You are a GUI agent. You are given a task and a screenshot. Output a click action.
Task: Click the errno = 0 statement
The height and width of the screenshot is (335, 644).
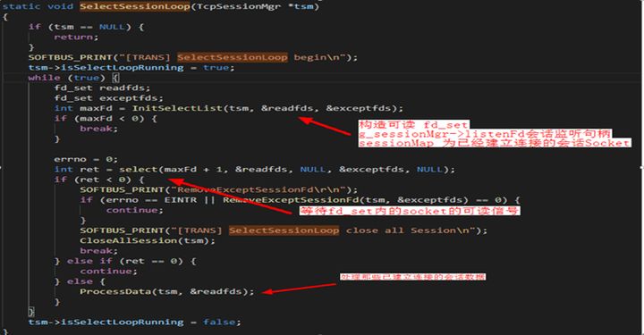86,159
